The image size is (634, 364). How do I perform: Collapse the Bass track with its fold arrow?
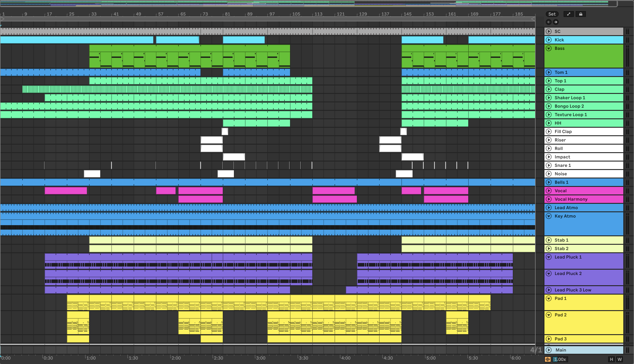549,48
